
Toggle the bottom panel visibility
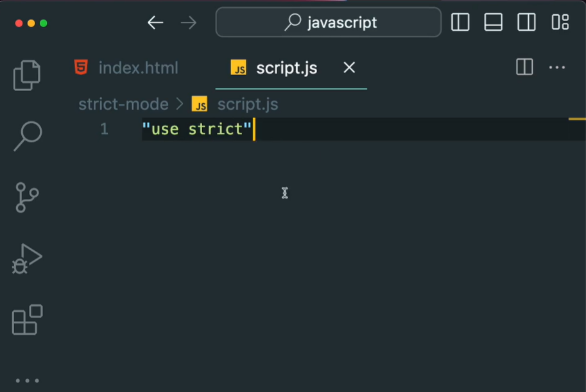point(493,22)
